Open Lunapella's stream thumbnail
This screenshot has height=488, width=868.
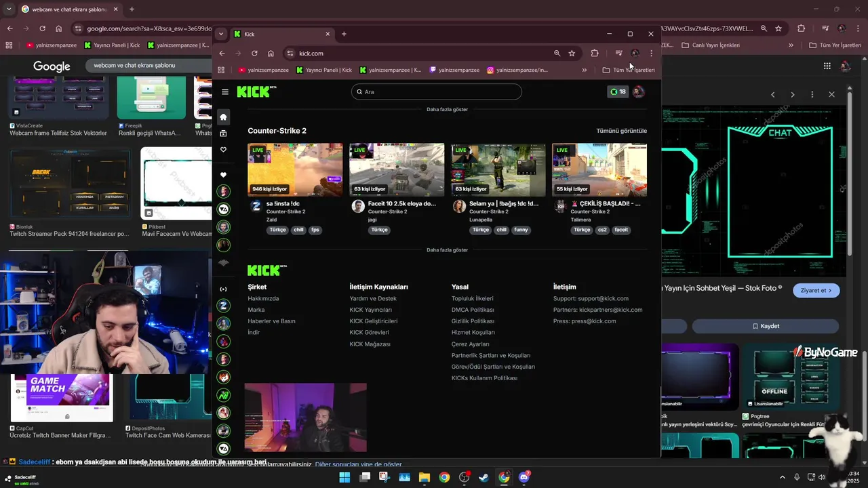(x=498, y=170)
